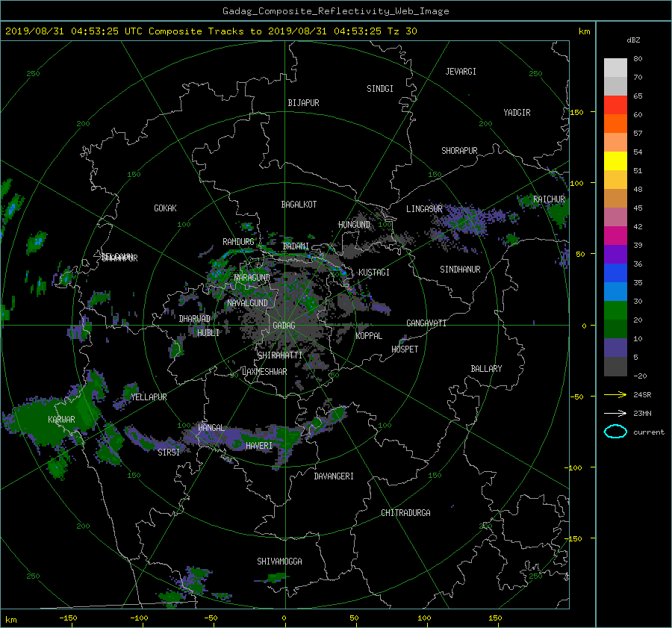Click the HANGAL city label
This screenshot has height=628, width=672.
click(211, 428)
